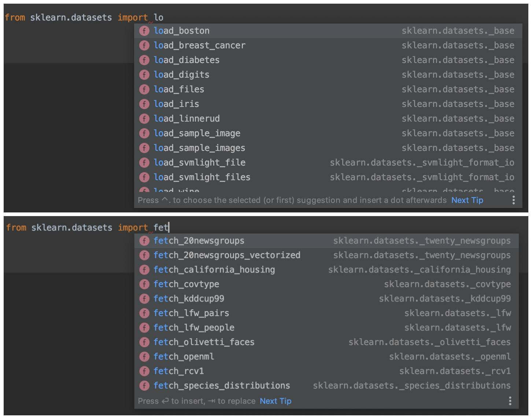Open the three-dot menu in the top popup

click(513, 200)
